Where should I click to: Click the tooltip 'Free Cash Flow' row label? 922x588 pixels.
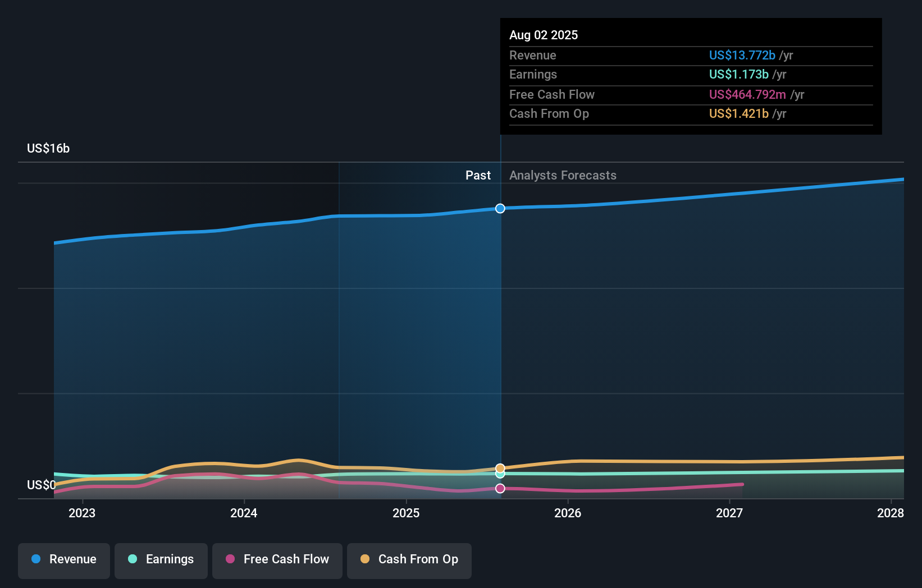coord(551,94)
